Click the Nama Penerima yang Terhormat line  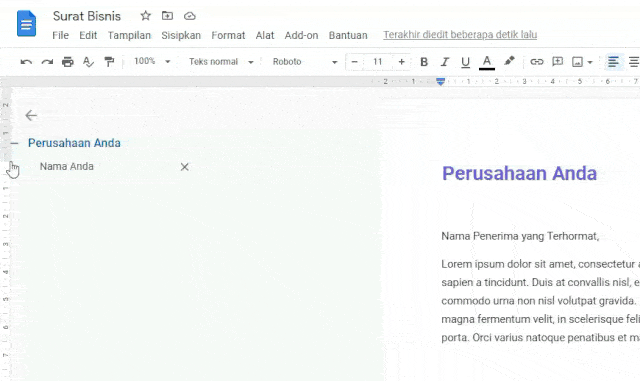(x=520, y=236)
